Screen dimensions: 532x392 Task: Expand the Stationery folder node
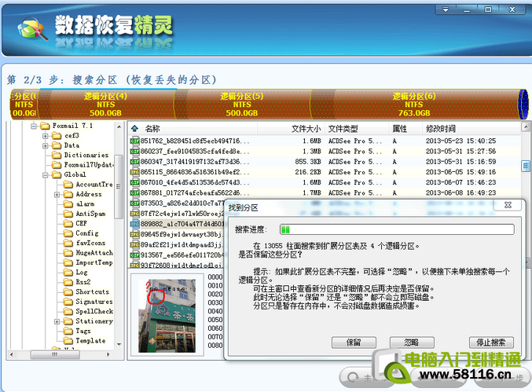point(57,321)
